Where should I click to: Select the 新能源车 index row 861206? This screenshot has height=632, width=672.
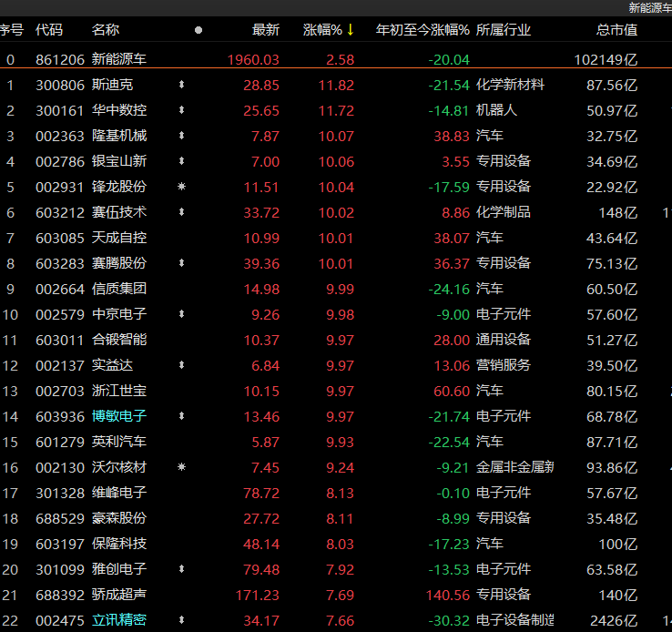click(x=336, y=59)
